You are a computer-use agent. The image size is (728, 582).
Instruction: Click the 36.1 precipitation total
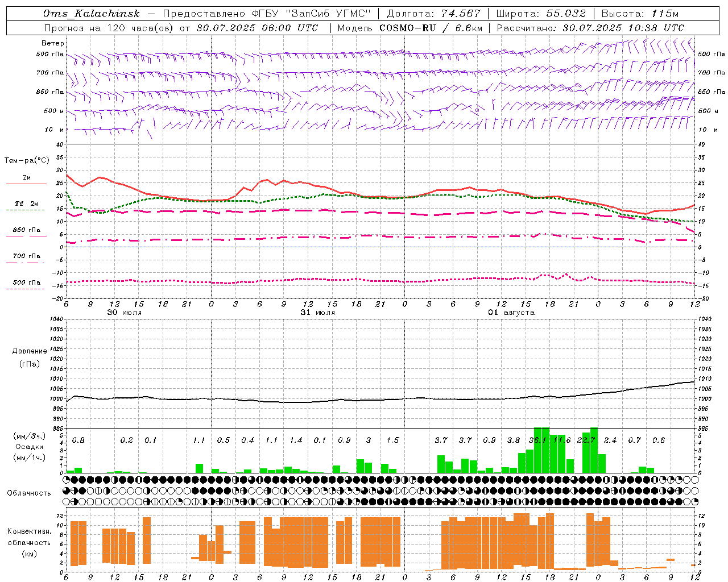(537, 440)
